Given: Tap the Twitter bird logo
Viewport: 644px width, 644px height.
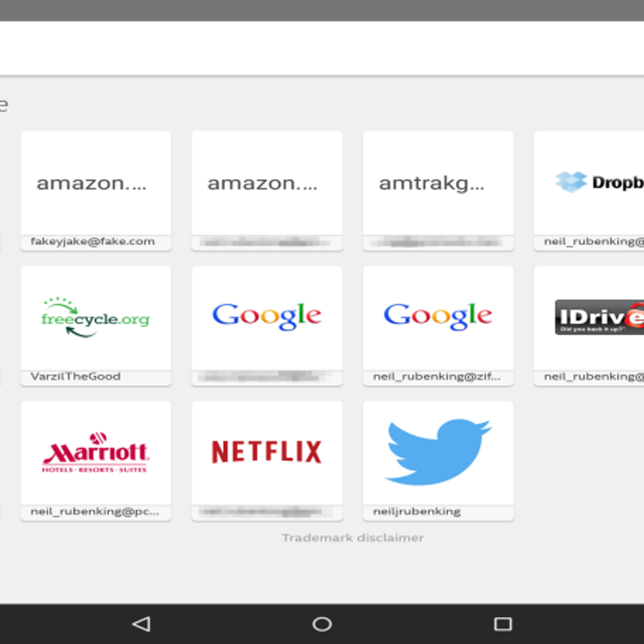Looking at the screenshot, I should 438,452.
